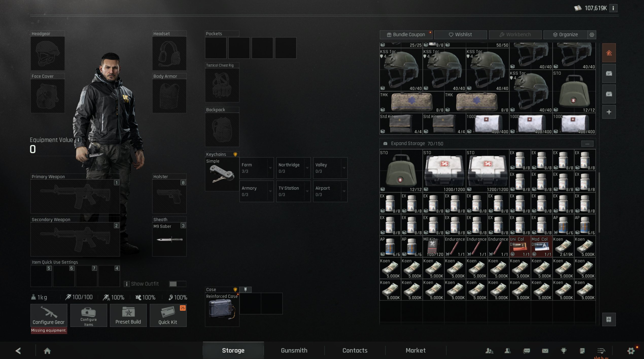The image size is (644, 359).
Task: Click the Equipment Value info icon
Action: (x=78, y=140)
